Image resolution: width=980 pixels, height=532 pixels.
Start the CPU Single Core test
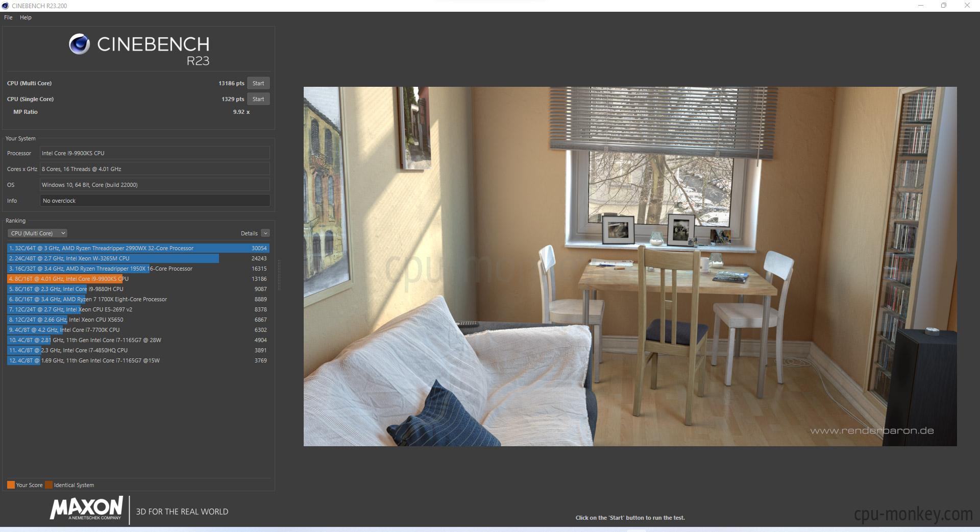click(x=258, y=99)
